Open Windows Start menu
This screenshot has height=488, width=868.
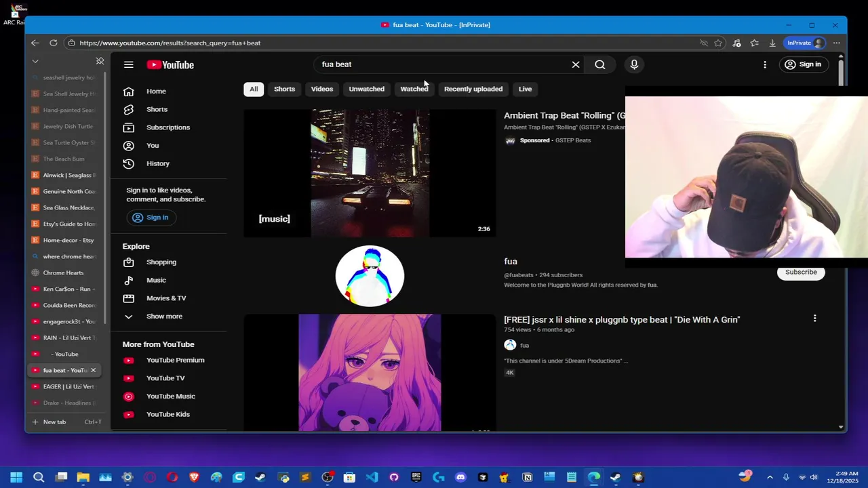pyautogui.click(x=16, y=477)
